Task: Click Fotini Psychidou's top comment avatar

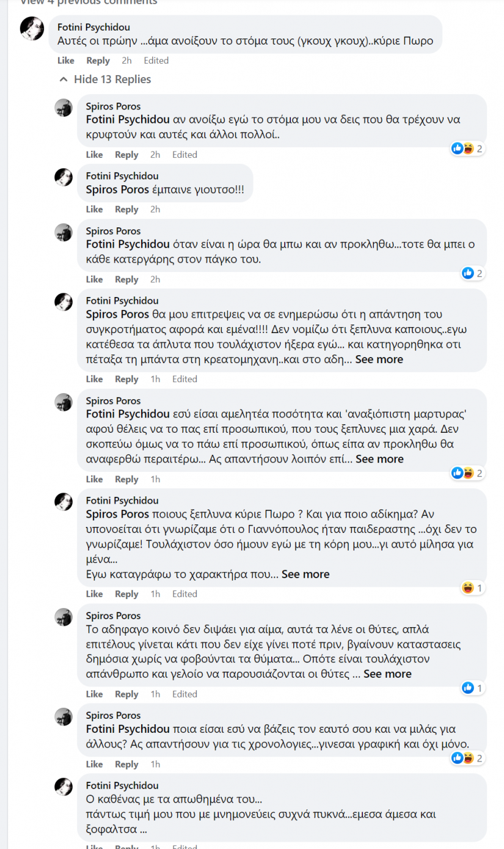Action: click(32, 29)
